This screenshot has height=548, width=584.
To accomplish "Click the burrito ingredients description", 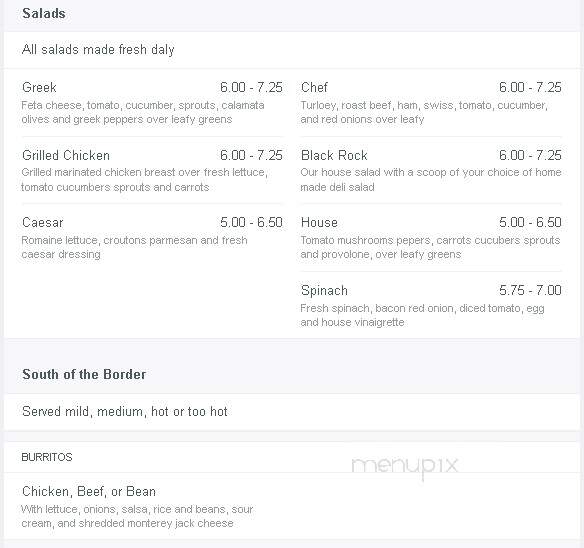I will pyautogui.click(x=137, y=516).
